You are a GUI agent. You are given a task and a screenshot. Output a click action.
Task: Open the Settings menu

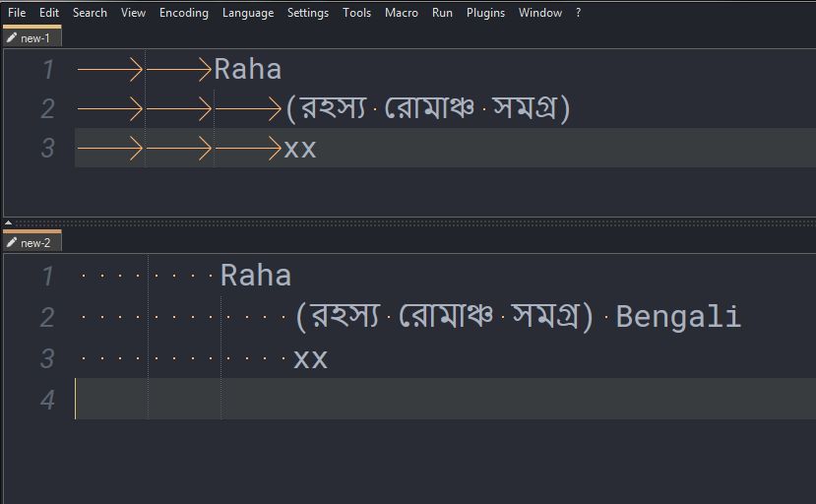(308, 13)
